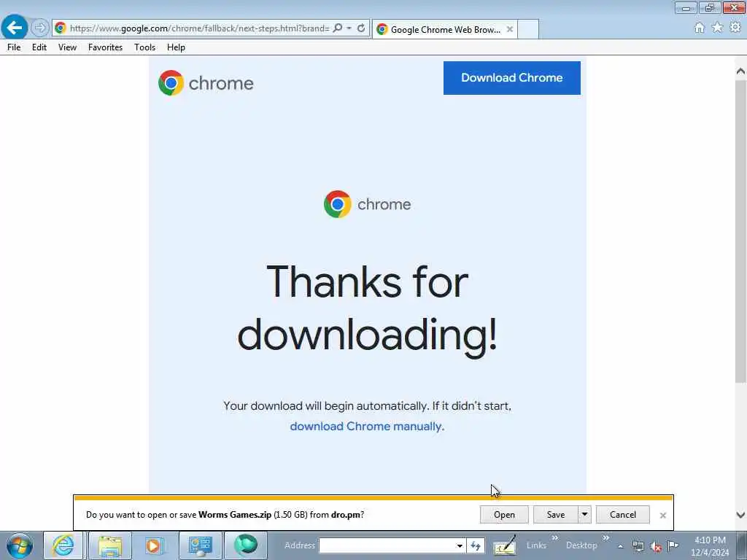
Task: Click the Internet Explorer taskbar icon
Action: tap(63, 545)
